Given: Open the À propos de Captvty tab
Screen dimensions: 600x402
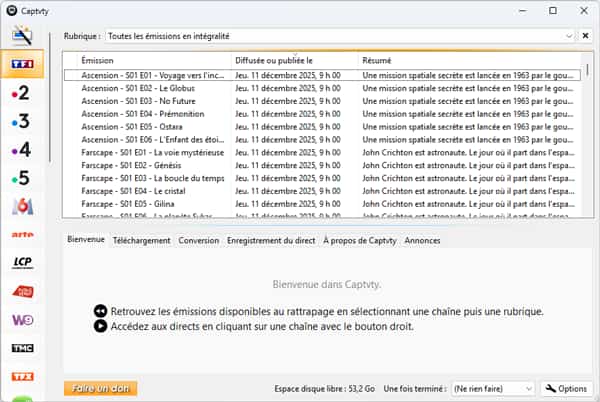Looking at the screenshot, I should tap(360, 241).
